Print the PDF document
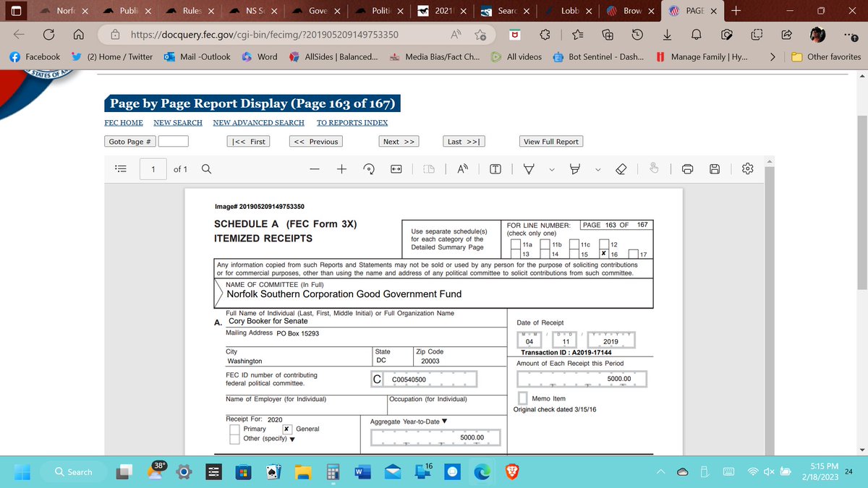 pyautogui.click(x=688, y=169)
